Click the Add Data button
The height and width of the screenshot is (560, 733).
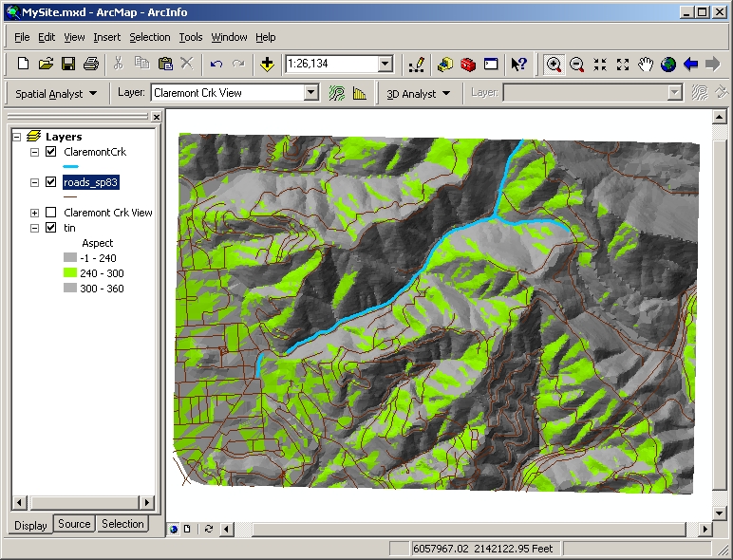click(x=267, y=65)
